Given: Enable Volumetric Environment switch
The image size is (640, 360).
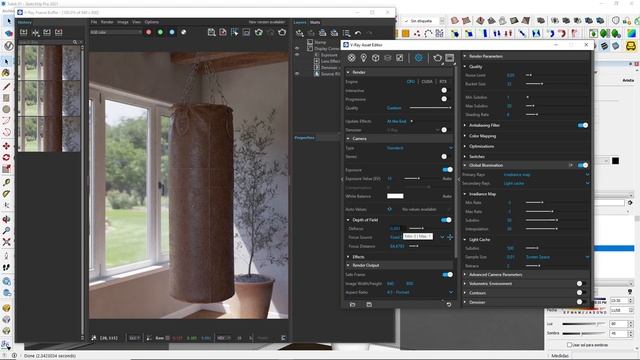Looking at the screenshot, I should pyautogui.click(x=582, y=283).
